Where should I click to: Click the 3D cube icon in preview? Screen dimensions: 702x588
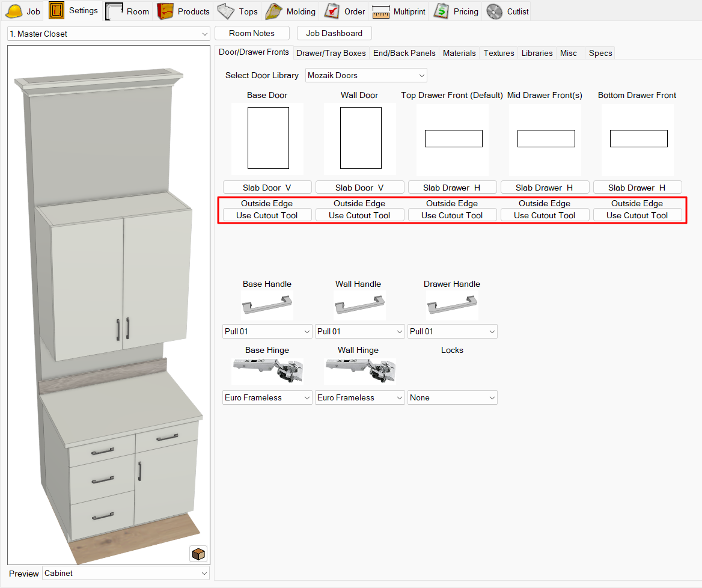click(198, 553)
